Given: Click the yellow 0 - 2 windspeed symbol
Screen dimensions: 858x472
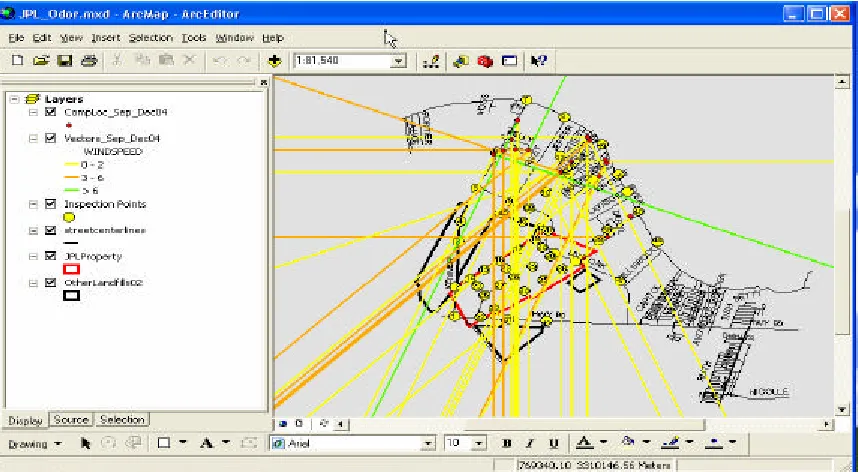Looking at the screenshot, I should click(71, 165).
